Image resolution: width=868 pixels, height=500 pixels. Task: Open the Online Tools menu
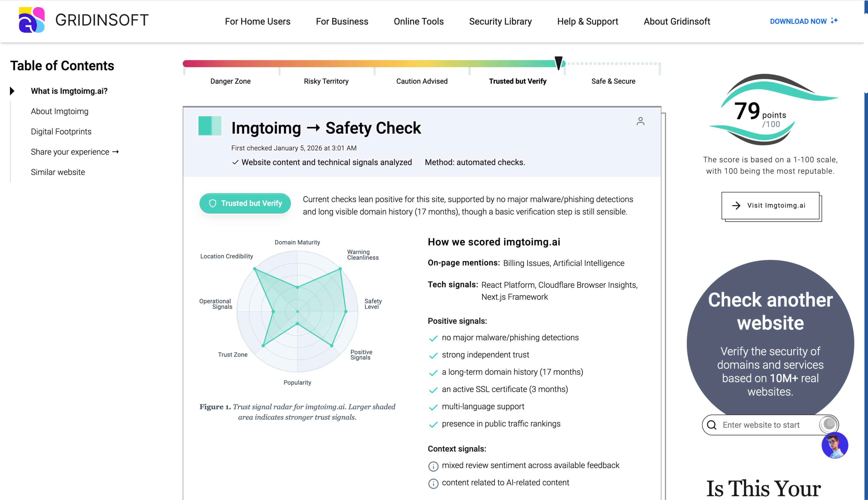tap(419, 21)
